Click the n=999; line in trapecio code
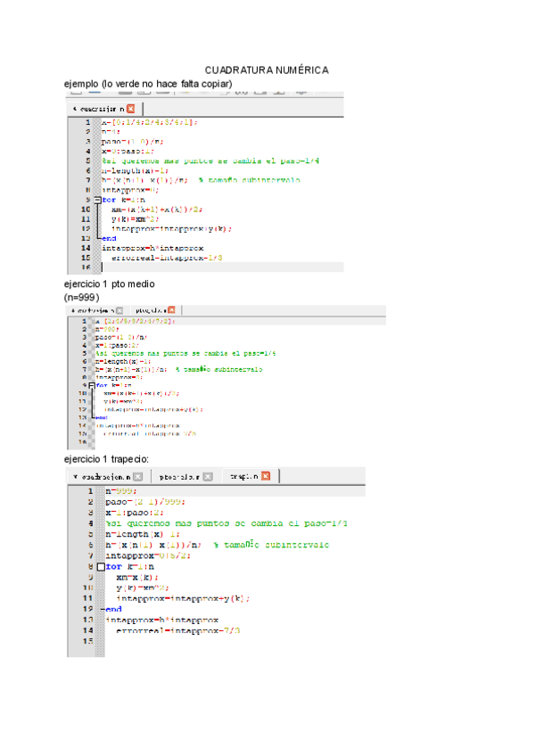The width and height of the screenshot is (535, 756). [x=120, y=490]
